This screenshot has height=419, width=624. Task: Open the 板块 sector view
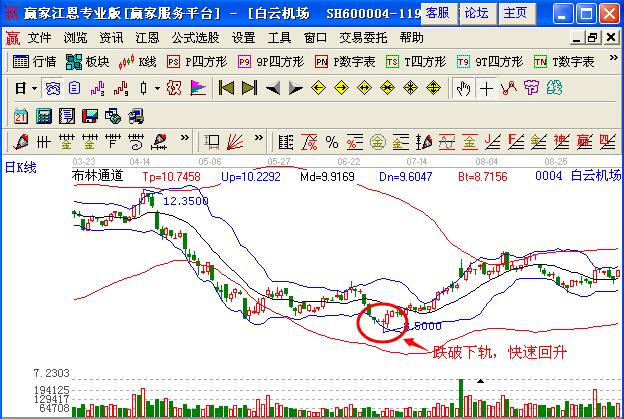(88, 62)
